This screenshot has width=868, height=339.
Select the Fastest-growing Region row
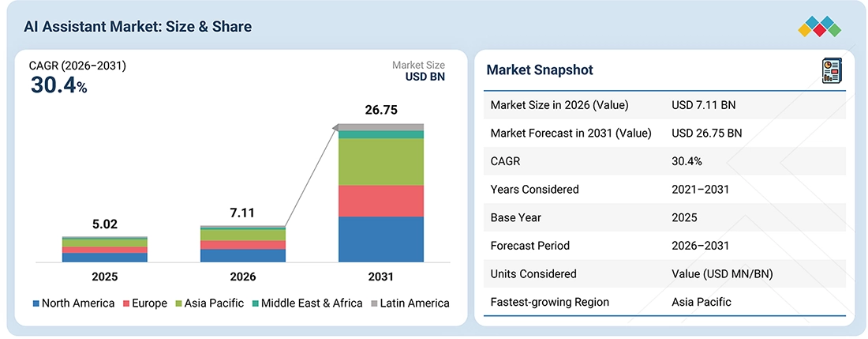[x=664, y=302]
